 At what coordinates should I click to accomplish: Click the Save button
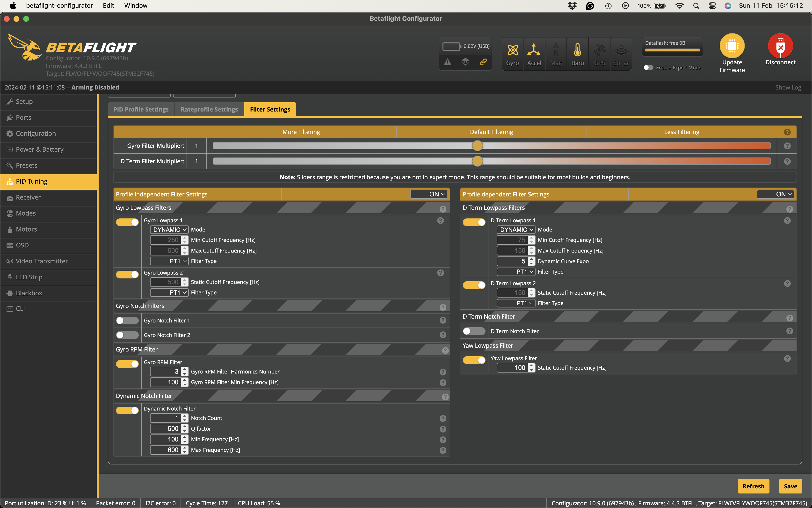point(790,486)
